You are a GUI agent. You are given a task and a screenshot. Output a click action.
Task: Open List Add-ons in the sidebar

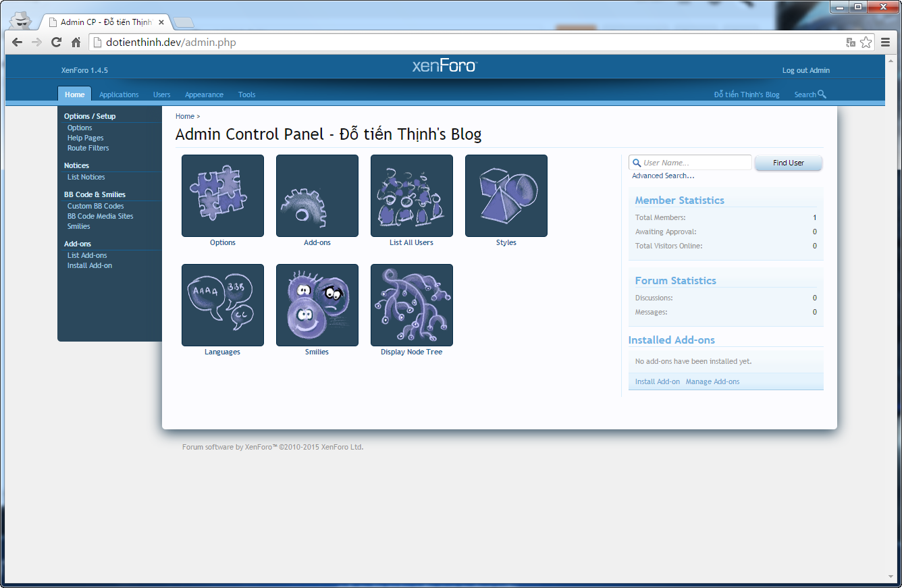[87, 255]
